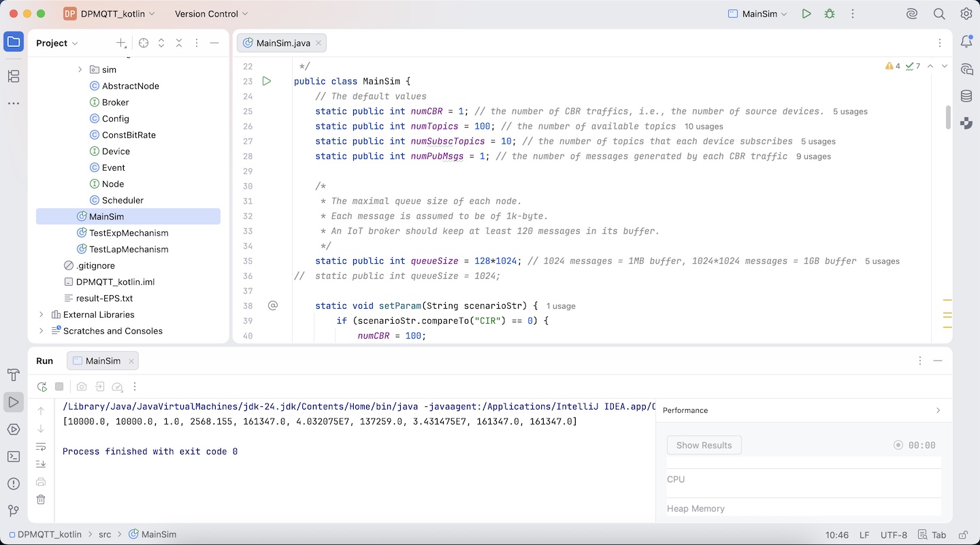Expand all in Project tree
980x545 pixels.
tap(161, 43)
